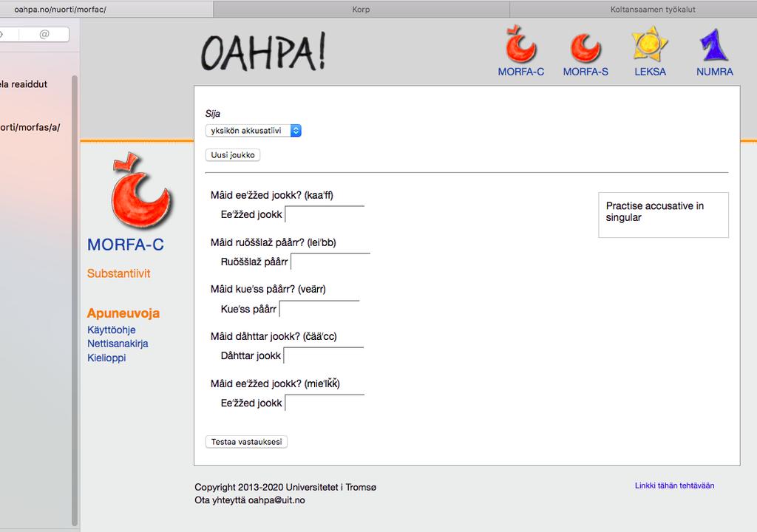757x532 pixels.
Task: Open the Substantiivit link
Action: pos(118,273)
